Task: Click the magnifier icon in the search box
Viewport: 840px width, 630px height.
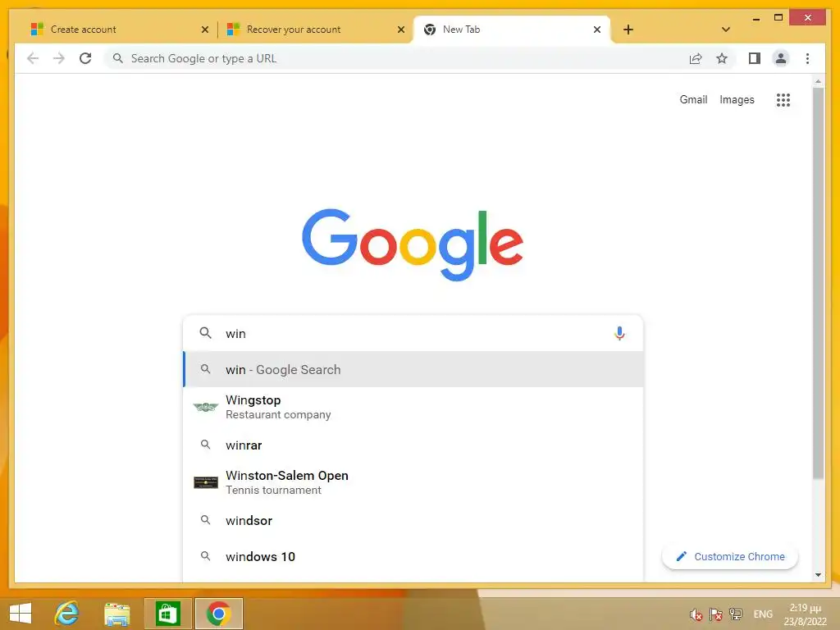Action: pos(205,333)
